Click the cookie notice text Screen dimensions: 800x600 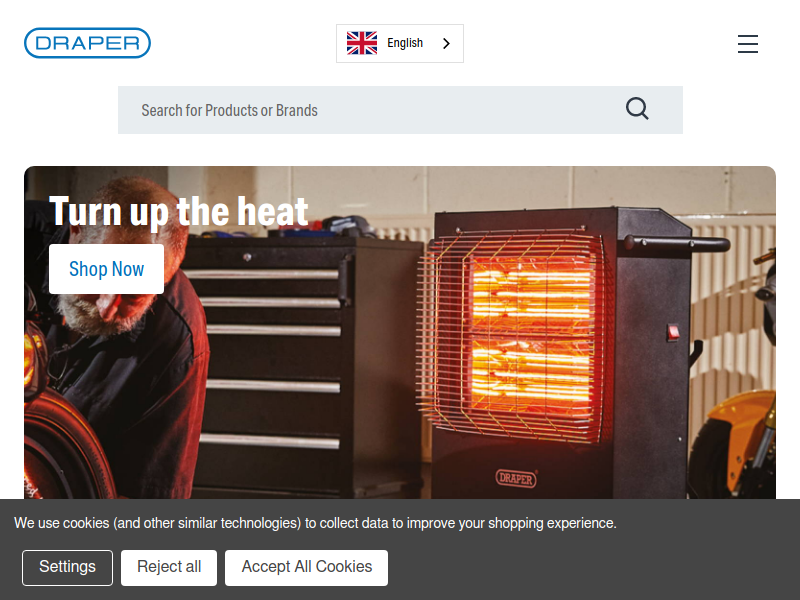(315, 523)
